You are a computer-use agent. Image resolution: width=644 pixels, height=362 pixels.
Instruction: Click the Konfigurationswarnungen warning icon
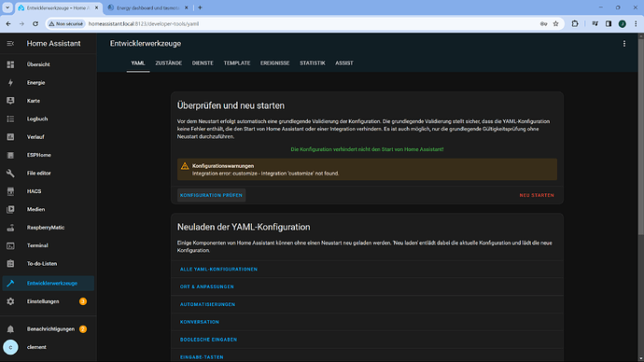click(185, 166)
